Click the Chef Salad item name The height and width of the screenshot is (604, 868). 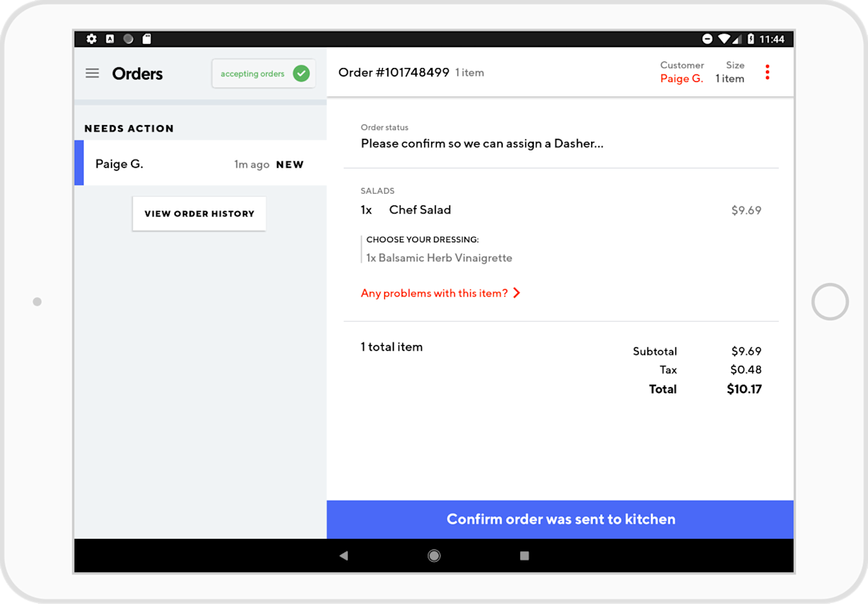pos(420,210)
